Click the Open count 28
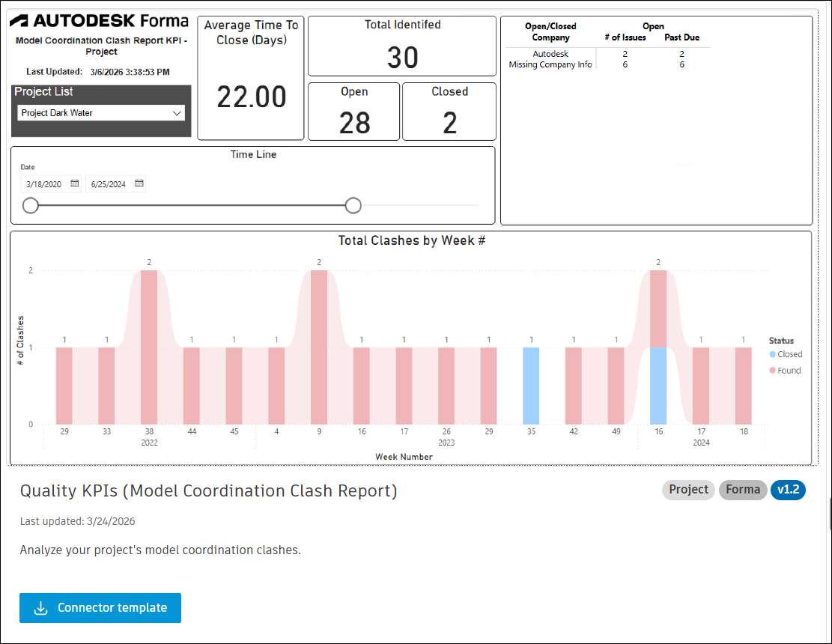 tap(354, 123)
